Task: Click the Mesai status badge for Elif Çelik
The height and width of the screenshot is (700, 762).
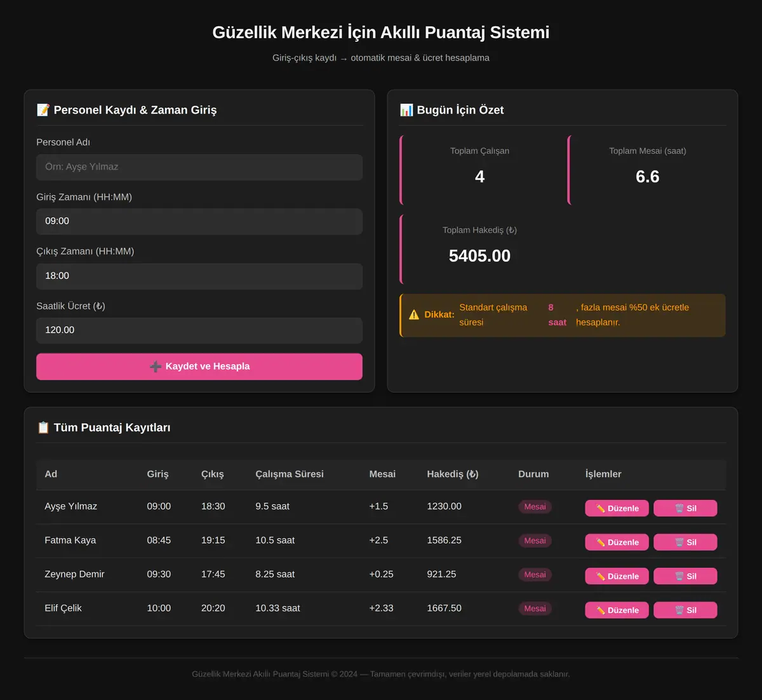Action: pyautogui.click(x=535, y=609)
